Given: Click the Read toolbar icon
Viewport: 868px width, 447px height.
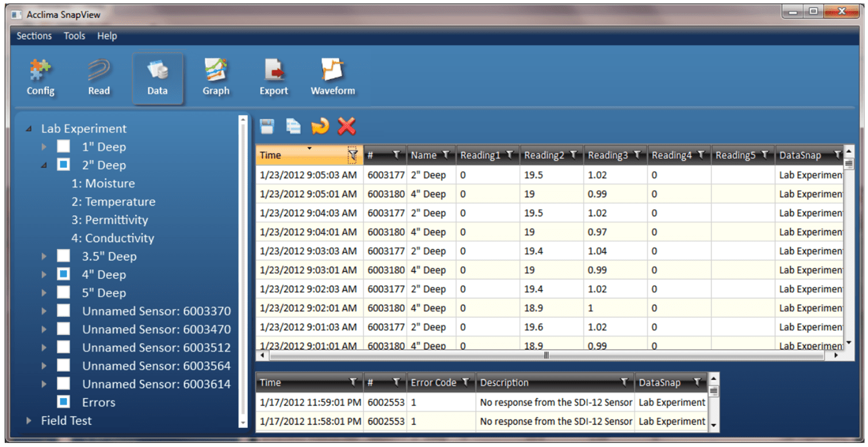Looking at the screenshot, I should click(99, 78).
